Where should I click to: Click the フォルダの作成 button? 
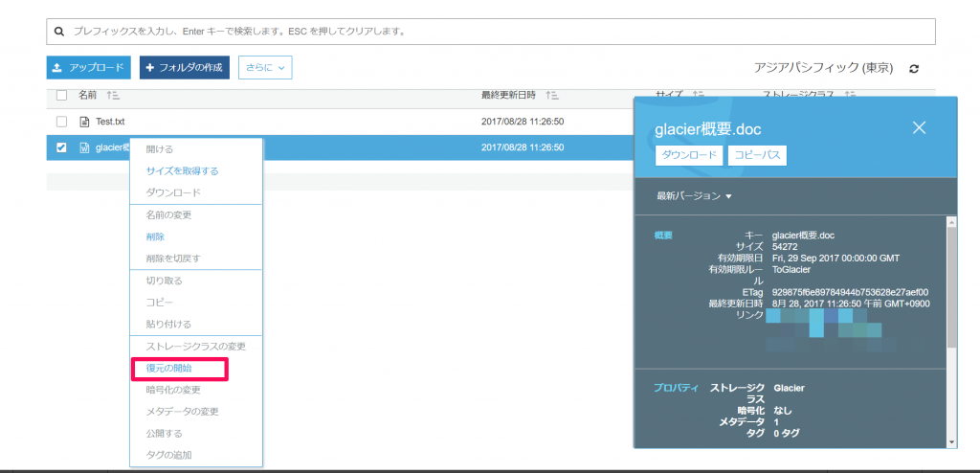tap(185, 68)
